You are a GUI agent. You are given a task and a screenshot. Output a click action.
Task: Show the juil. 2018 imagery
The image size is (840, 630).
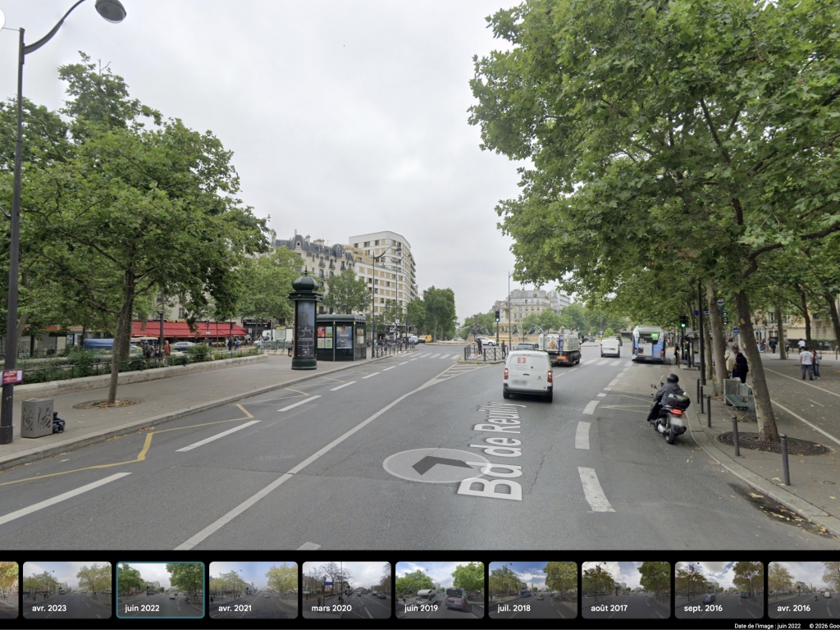[532, 589]
